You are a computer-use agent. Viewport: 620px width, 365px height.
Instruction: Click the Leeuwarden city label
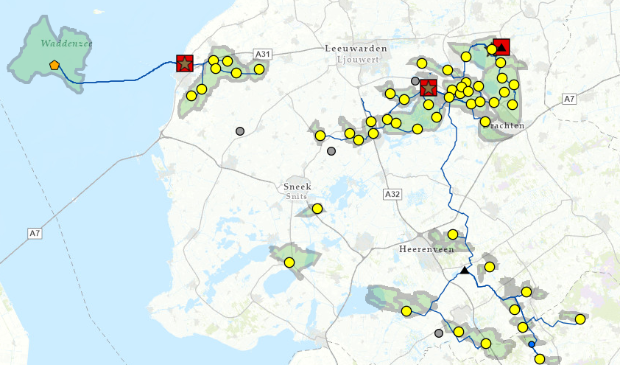356,49
